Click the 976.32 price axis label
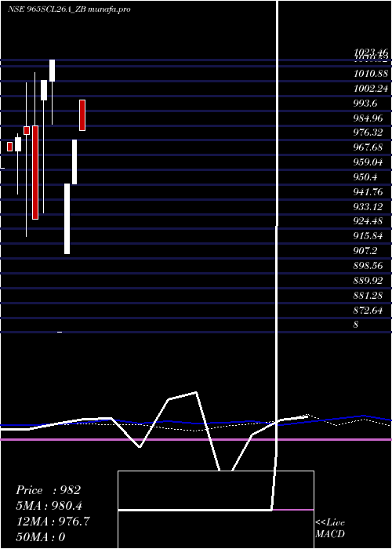This screenshot has width=392, height=549. [x=368, y=133]
